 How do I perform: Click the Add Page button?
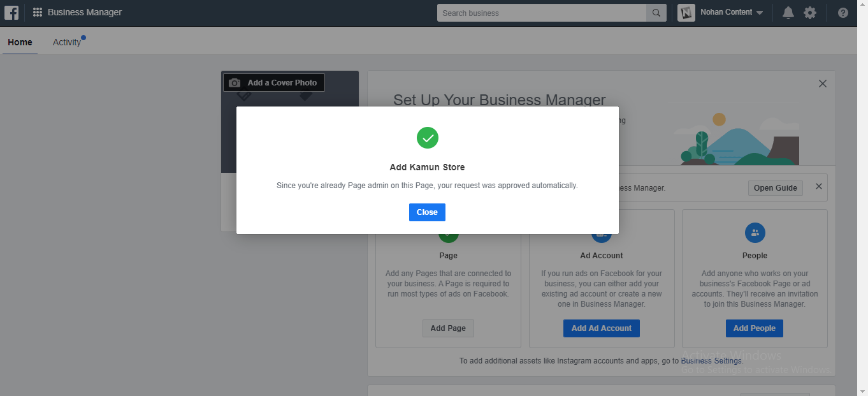pos(448,328)
